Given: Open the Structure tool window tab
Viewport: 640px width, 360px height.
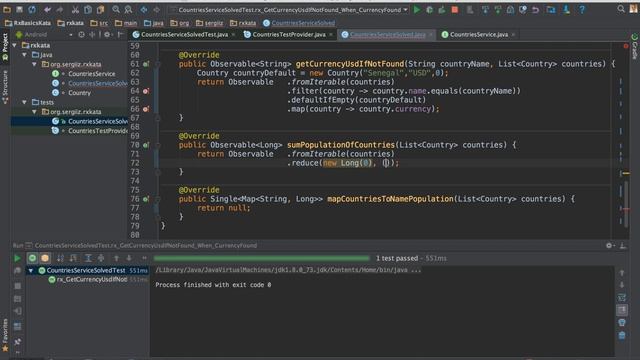Looking at the screenshot, I should point(5,87).
